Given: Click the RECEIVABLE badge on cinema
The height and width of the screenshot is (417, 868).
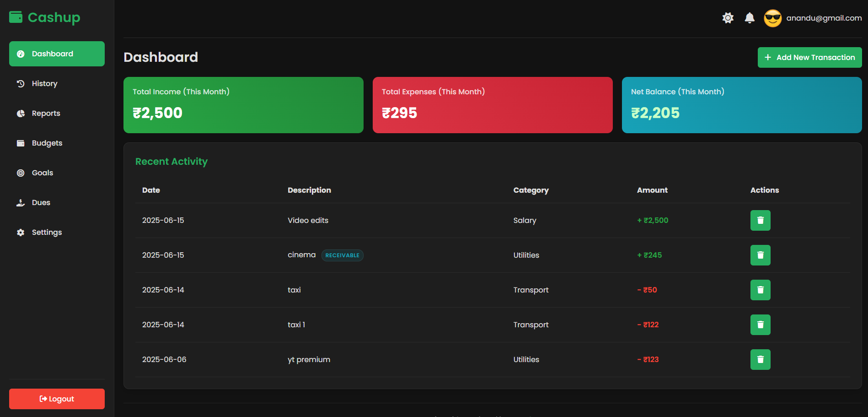Looking at the screenshot, I should [342, 255].
